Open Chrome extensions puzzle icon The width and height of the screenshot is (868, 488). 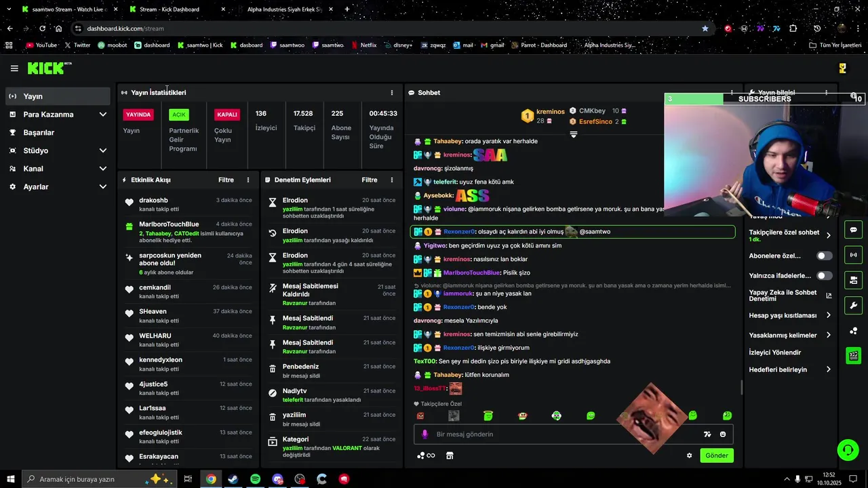793,28
